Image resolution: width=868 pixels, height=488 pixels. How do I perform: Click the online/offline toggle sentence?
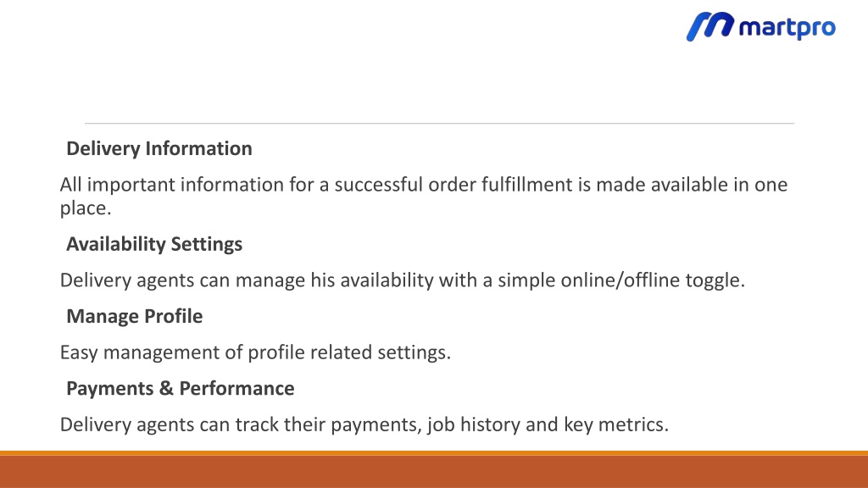point(403,280)
